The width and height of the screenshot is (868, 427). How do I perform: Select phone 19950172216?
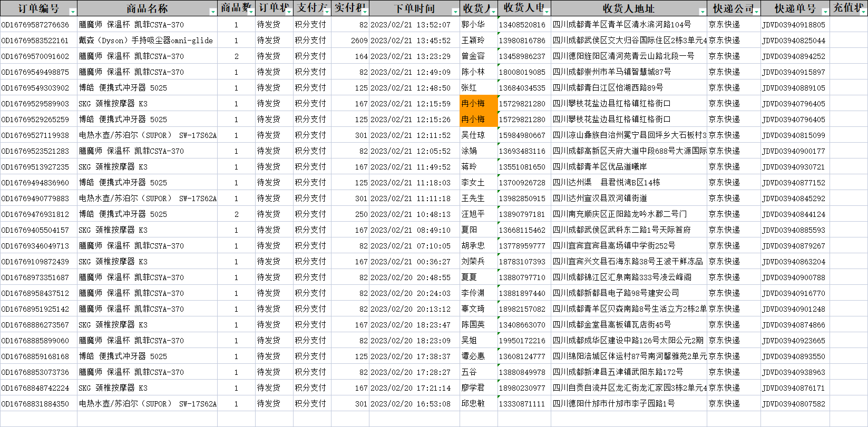(x=524, y=341)
